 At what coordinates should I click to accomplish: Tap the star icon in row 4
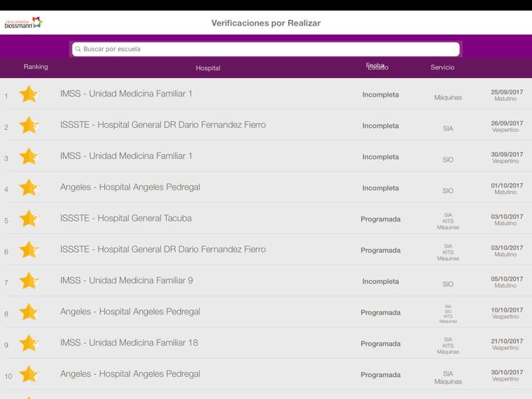pyautogui.click(x=28, y=187)
